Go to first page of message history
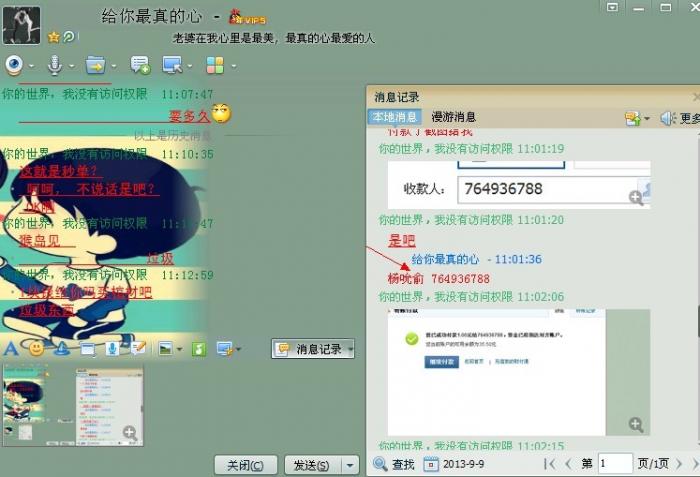Viewport: 700px width, 477px height. (x=550, y=464)
